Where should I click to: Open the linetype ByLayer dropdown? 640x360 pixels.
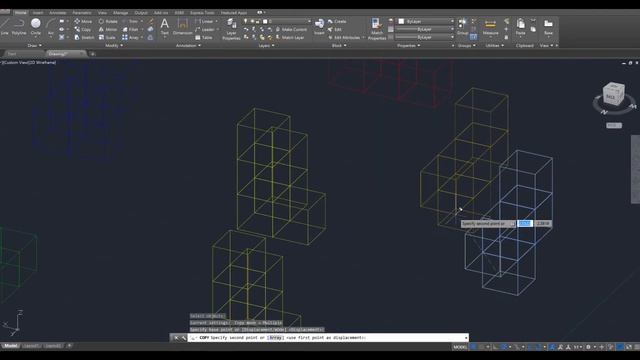pos(425,37)
